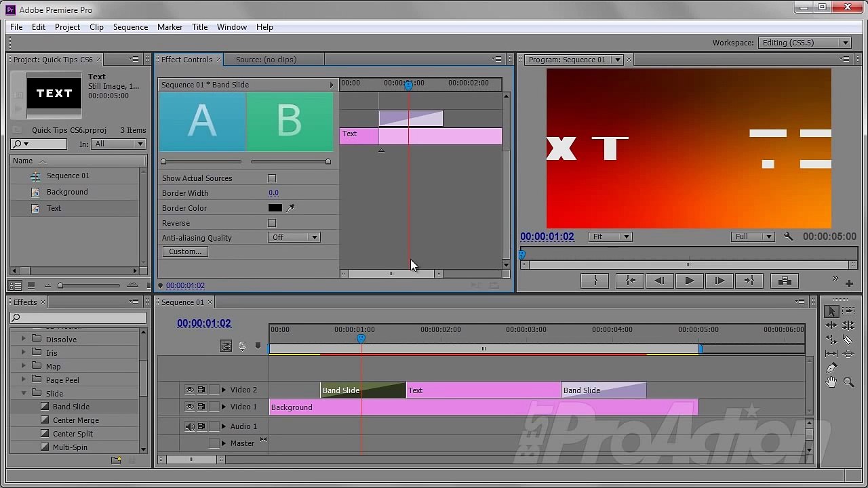Screen dimensions: 868x488
Task: Click the Go to Out point button
Action: (x=749, y=281)
